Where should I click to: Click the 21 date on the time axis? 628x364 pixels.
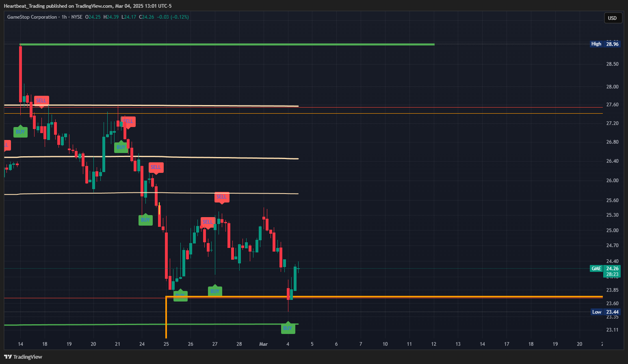click(x=118, y=344)
